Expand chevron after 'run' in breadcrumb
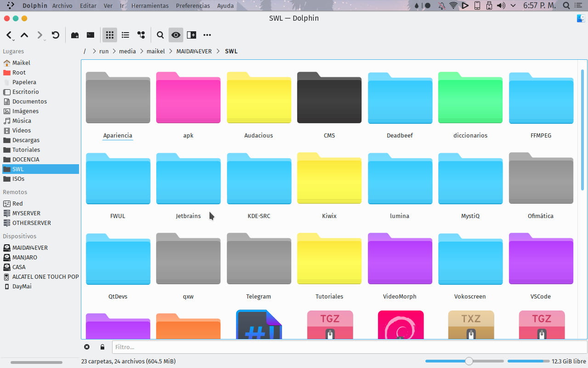The height and width of the screenshot is (368, 588). (x=114, y=52)
